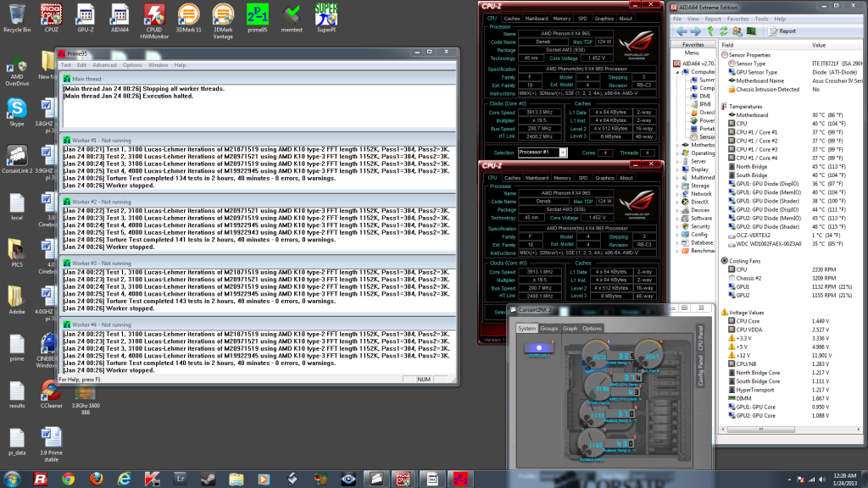Expand the Network node in AIDA64 tree
The width and height of the screenshot is (868, 488).
coord(677,194)
